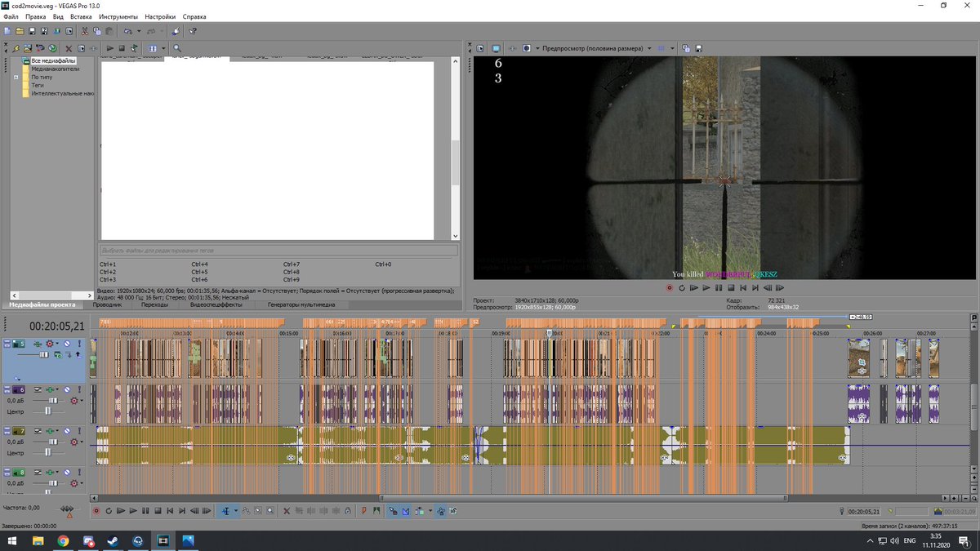Stop playback in timeline transport
Image resolution: width=980 pixels, height=551 pixels.
coord(158,511)
